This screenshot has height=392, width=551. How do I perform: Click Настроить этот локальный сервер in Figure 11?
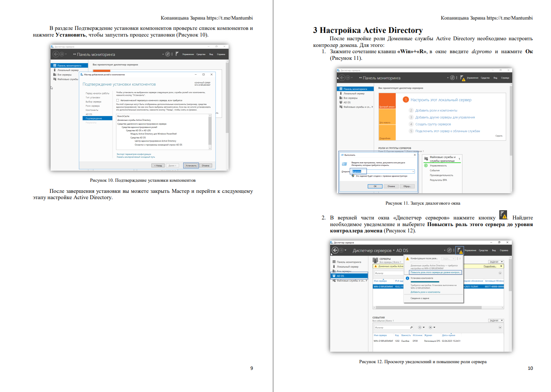441,100
